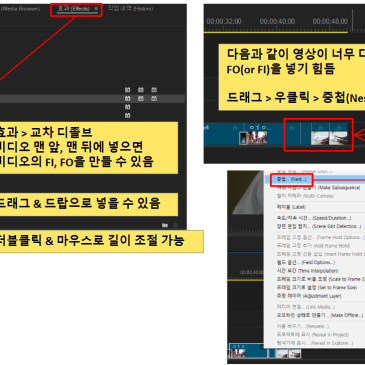Open the History tab
Viewport: 365px width, 365px height.
click(x=130, y=9)
